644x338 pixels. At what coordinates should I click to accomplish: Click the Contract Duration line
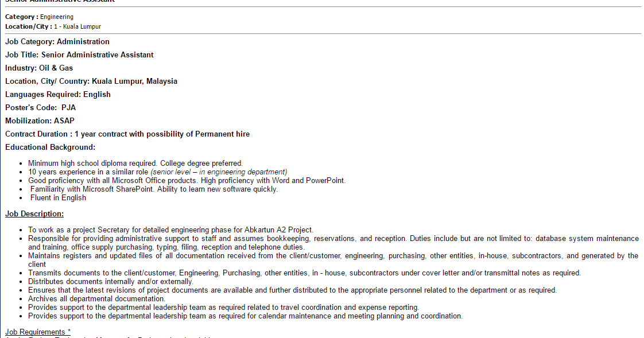(127, 134)
